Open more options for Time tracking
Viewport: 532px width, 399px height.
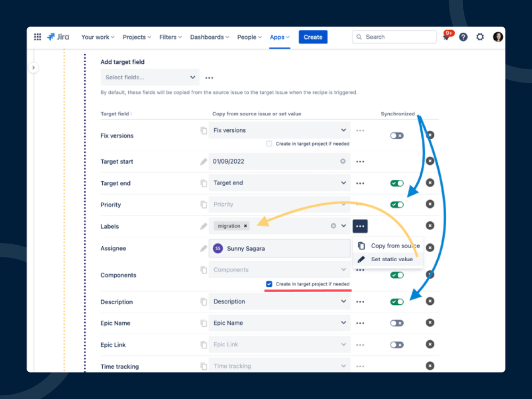(x=360, y=366)
